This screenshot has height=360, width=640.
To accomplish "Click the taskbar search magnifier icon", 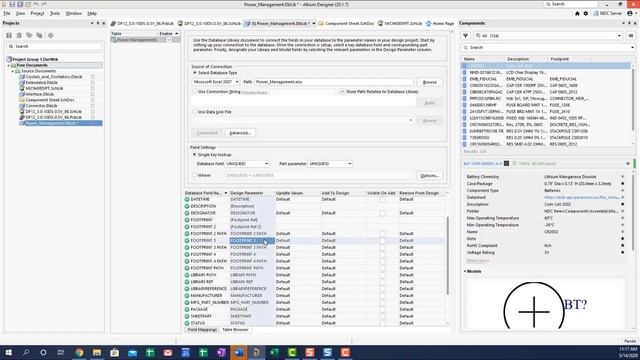I will (x=26, y=352).
